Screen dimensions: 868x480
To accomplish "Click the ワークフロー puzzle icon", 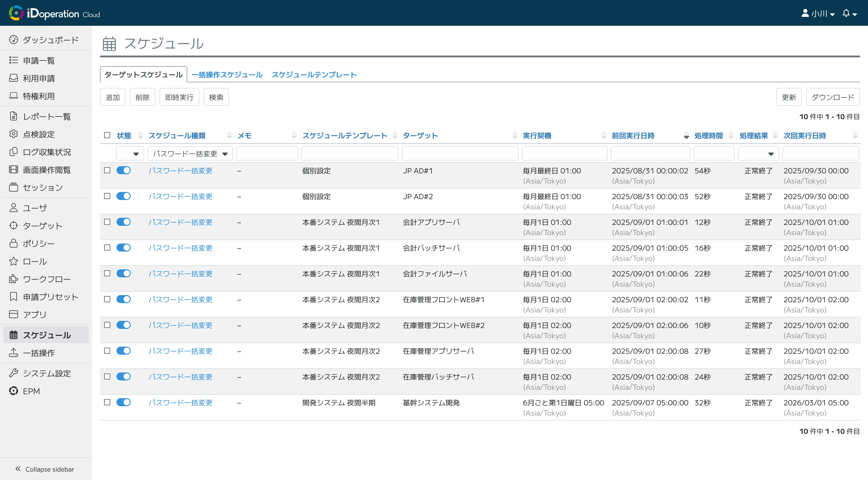I will (14, 279).
